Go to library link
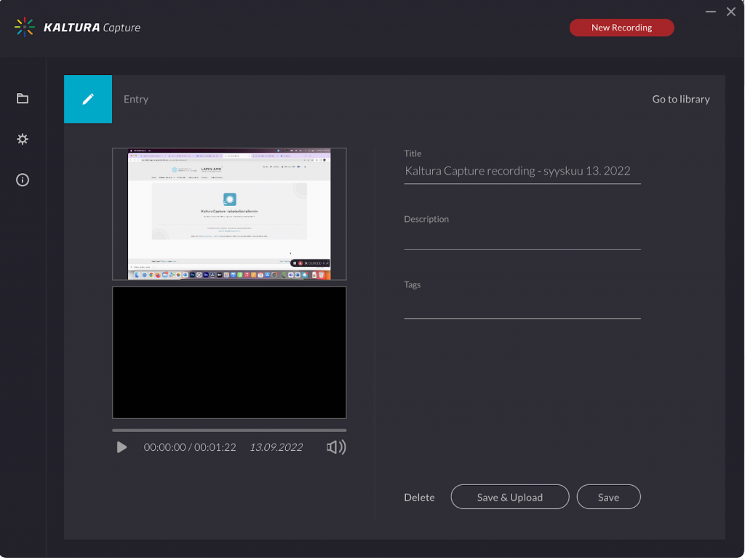The image size is (745, 560). pos(681,99)
